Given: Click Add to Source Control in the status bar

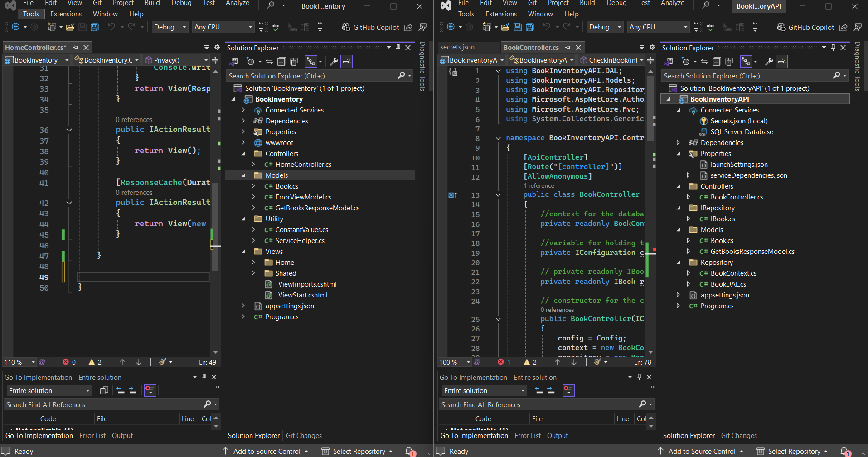Looking at the screenshot, I should 266,451.
